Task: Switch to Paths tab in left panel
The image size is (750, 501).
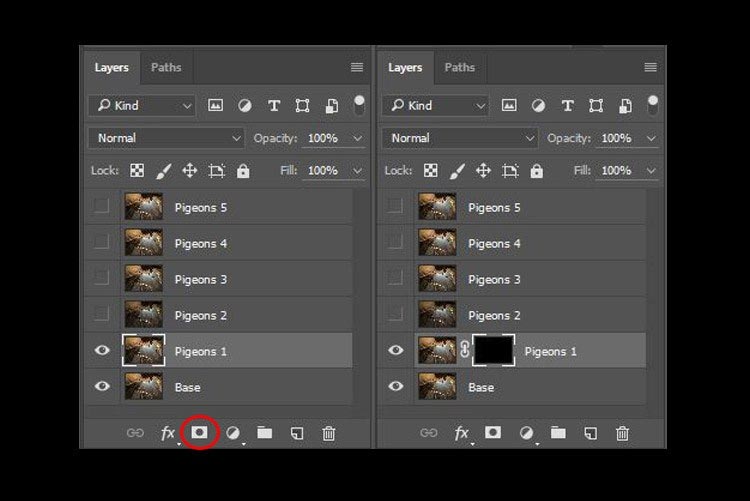Action: point(166,67)
